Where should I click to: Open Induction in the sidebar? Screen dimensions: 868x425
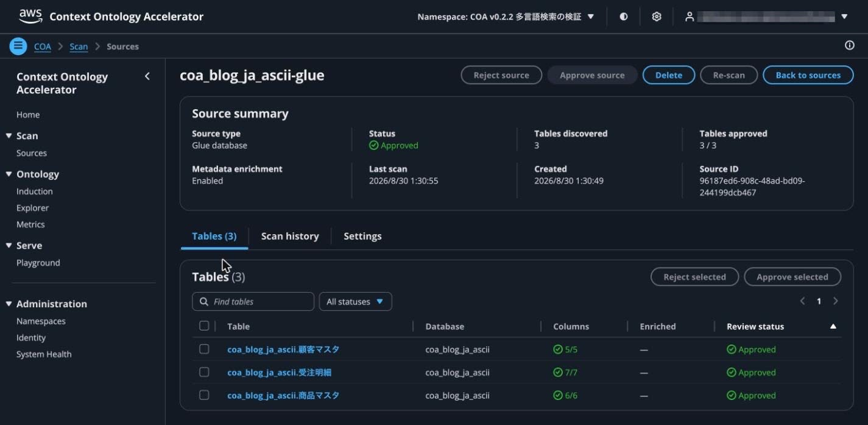pos(35,191)
